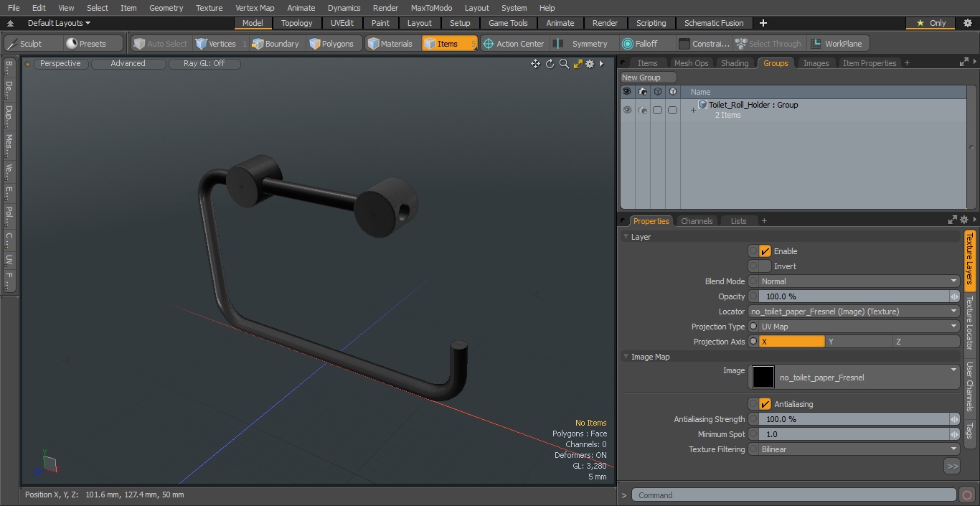The width and height of the screenshot is (980, 506).
Task: Click the black image preview swatch
Action: coord(763,377)
